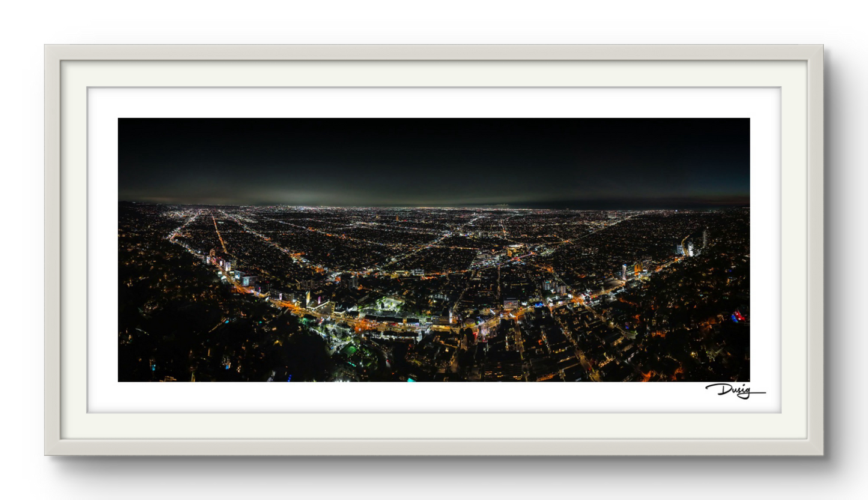Select the right side of white frame
The height and width of the screenshot is (500, 868).
[x=815, y=249]
